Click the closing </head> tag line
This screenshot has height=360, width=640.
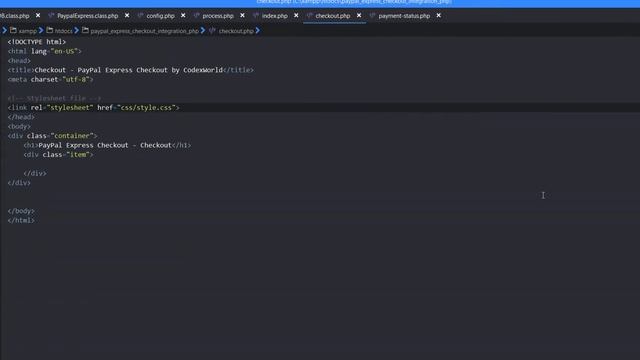[x=21, y=117]
